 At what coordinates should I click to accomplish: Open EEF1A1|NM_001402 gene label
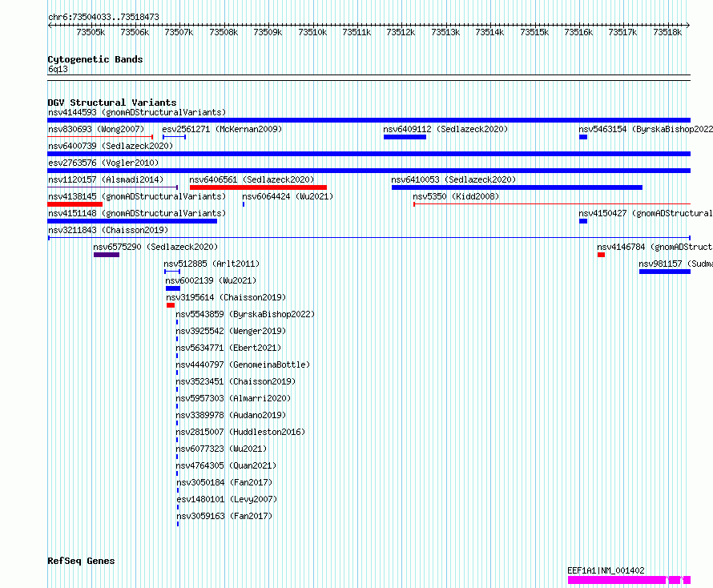coord(606,570)
